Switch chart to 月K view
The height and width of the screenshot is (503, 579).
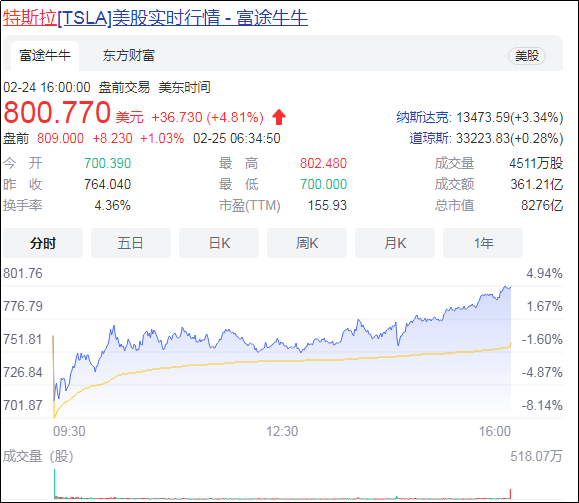tap(395, 243)
